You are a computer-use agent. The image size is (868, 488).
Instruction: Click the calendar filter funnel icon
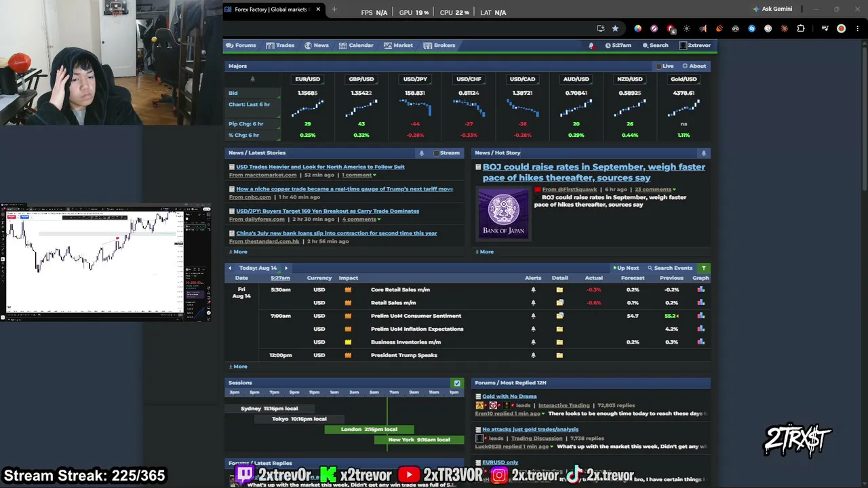click(x=704, y=268)
